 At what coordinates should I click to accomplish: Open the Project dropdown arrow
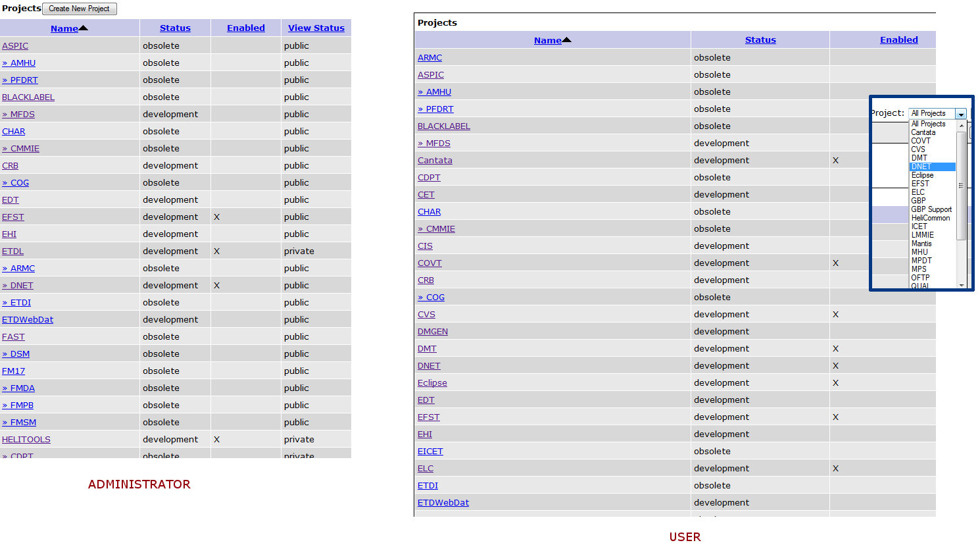click(x=960, y=114)
